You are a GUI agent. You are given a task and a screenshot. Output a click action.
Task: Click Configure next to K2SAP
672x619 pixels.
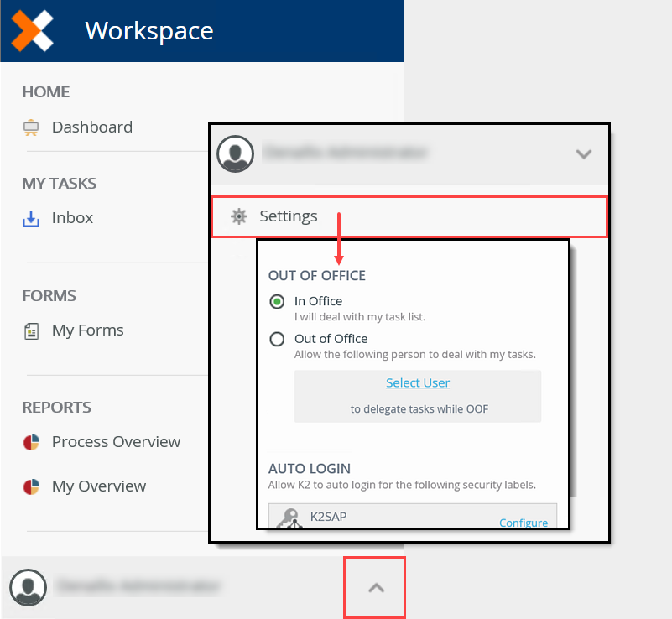coord(524,522)
